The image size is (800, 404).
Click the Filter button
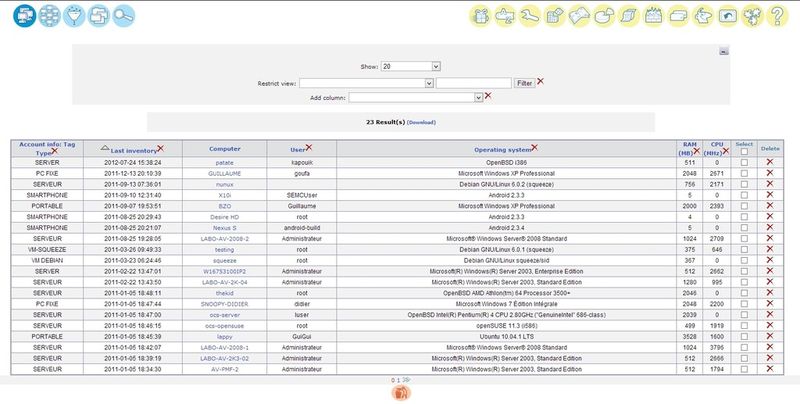[524, 83]
